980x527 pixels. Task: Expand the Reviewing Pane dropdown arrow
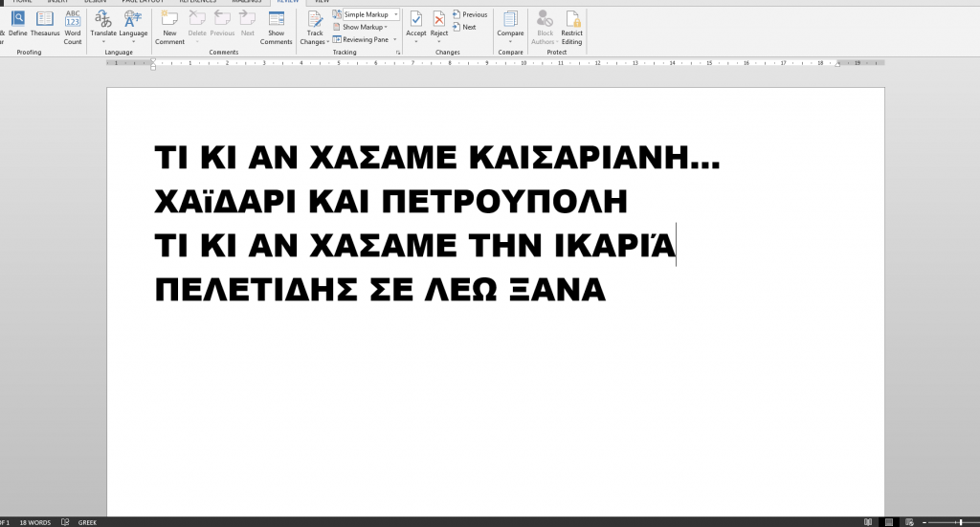[x=395, y=39]
